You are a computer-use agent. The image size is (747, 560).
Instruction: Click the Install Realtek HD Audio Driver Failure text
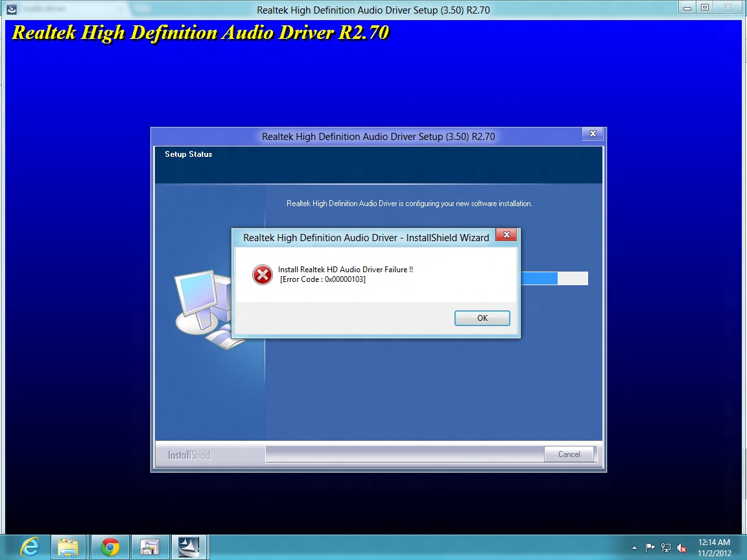346,270
